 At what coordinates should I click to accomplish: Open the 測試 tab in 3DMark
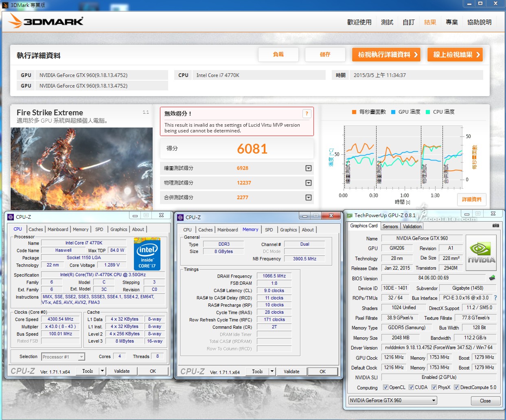pyautogui.click(x=387, y=22)
